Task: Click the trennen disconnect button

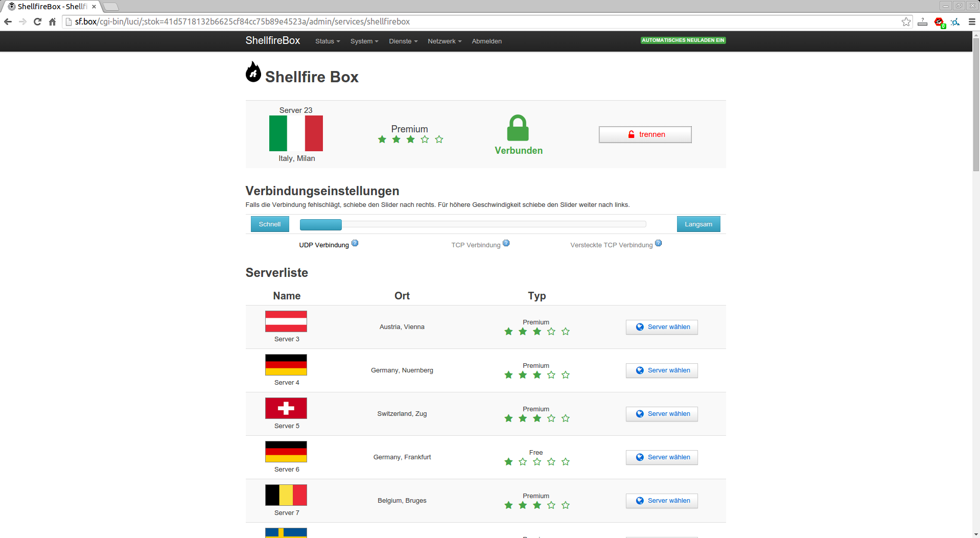Action: tap(645, 134)
